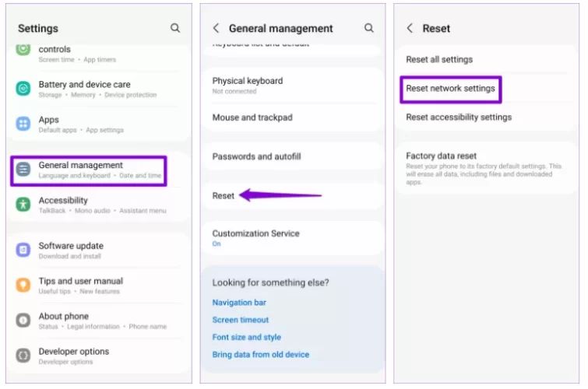The height and width of the screenshot is (389, 588).
Task: Tap the General management sliders icon
Action: (23, 170)
